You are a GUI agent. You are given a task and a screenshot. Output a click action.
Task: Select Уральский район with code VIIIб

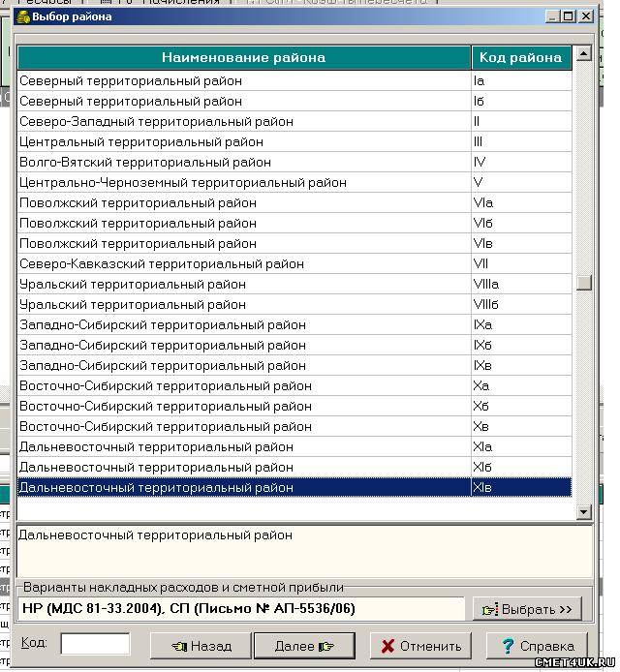point(294,304)
